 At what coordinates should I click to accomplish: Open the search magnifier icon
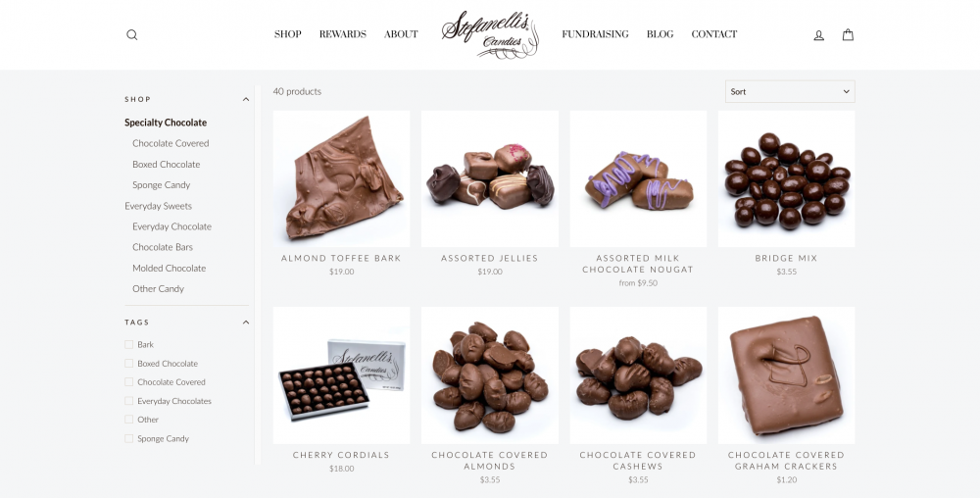pos(132,35)
